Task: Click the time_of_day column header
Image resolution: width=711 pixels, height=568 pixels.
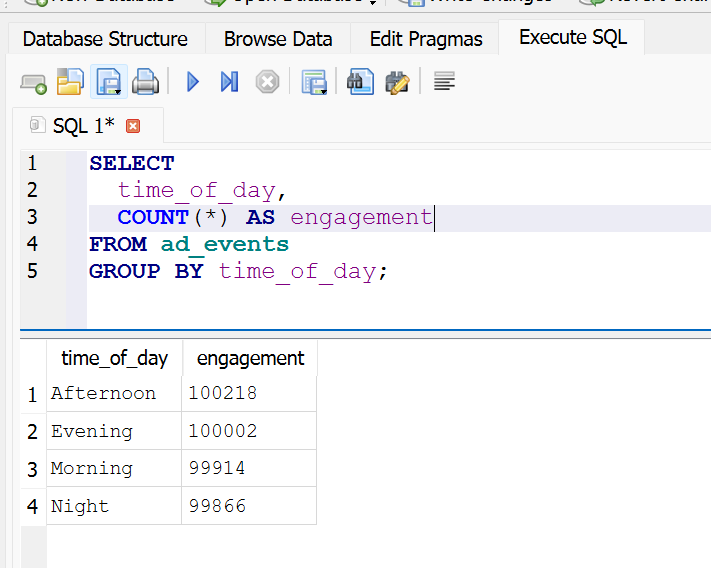Action: 114,358
